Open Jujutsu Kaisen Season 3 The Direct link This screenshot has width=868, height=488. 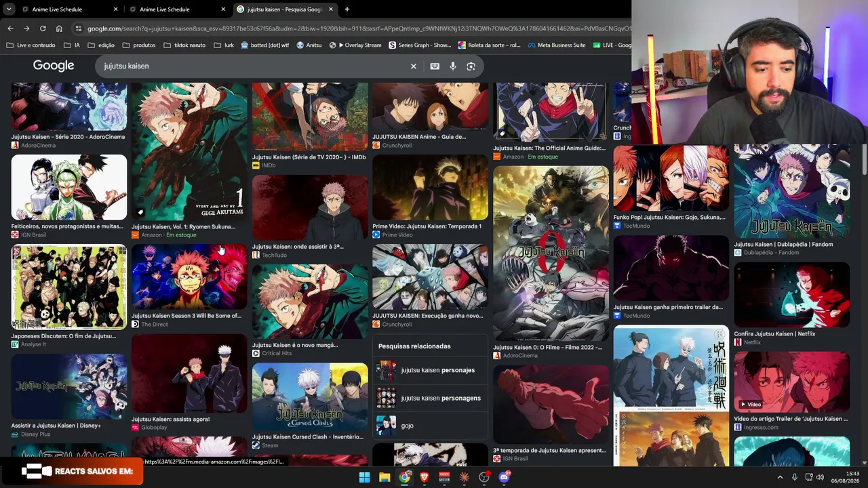[x=186, y=316]
